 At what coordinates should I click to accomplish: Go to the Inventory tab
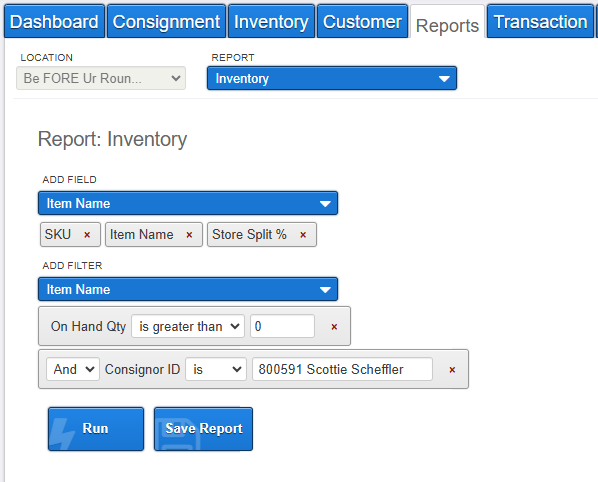(271, 21)
